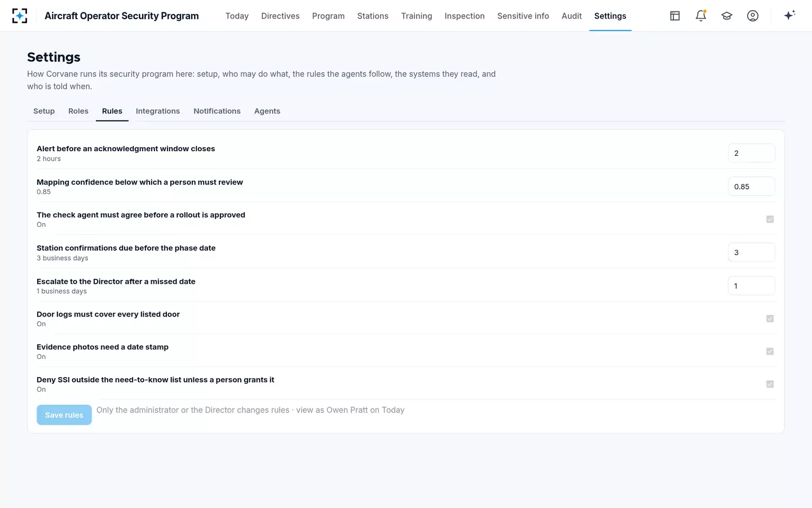
Task: Switch to the Setup tab
Action: click(44, 111)
